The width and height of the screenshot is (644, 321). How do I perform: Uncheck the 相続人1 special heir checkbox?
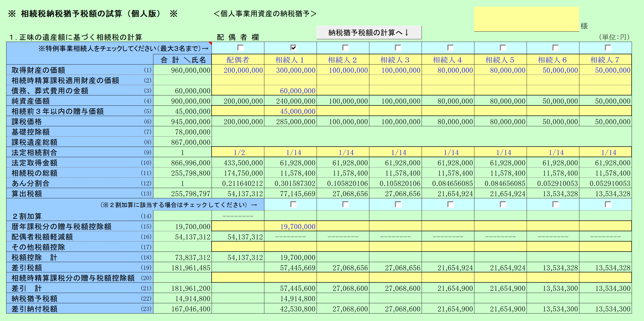293,48
